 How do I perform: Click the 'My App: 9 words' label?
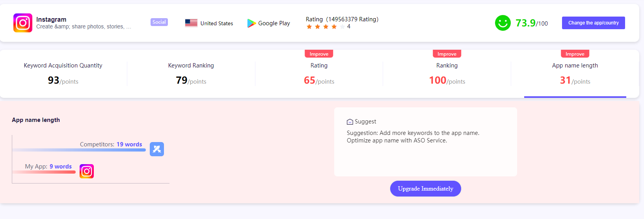click(x=48, y=167)
